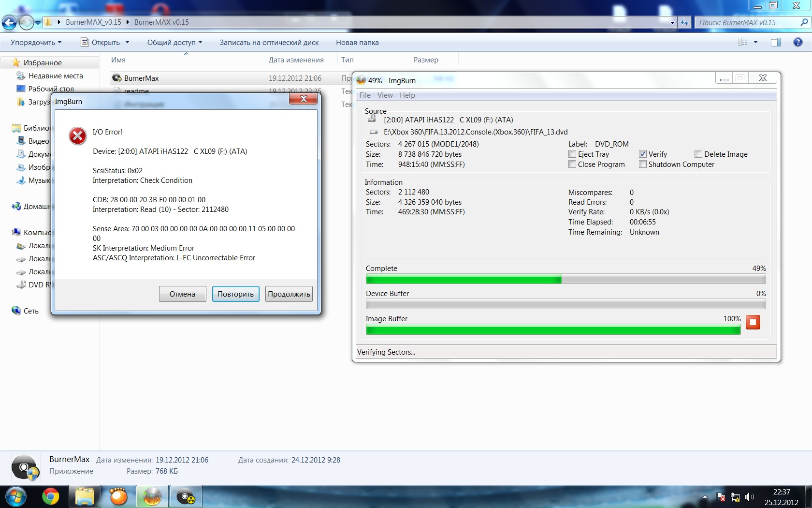The width and height of the screenshot is (812, 508).
Task: Click the Favorites star icon in sidebar
Action: 16,62
